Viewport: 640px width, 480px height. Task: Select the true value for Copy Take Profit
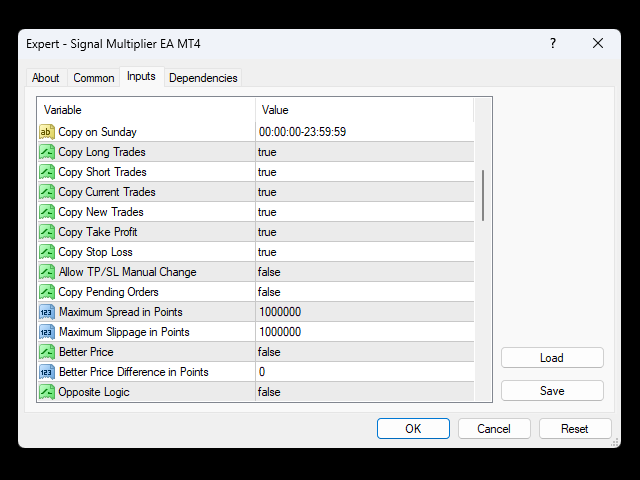click(x=267, y=232)
